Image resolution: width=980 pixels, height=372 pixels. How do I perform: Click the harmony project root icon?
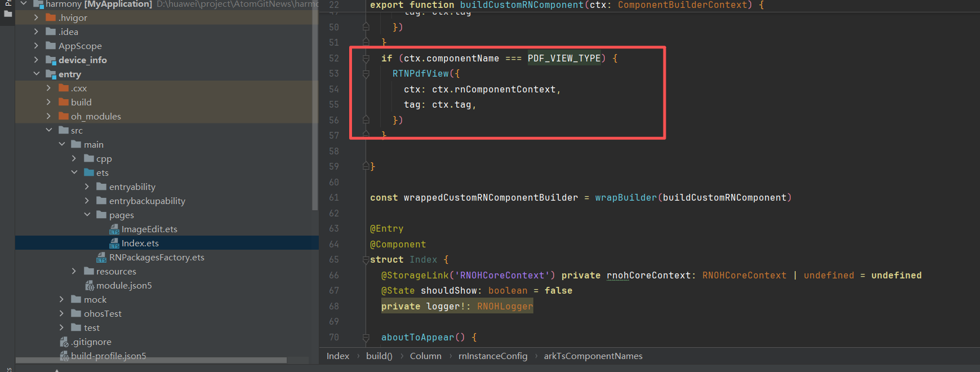tap(38, 5)
